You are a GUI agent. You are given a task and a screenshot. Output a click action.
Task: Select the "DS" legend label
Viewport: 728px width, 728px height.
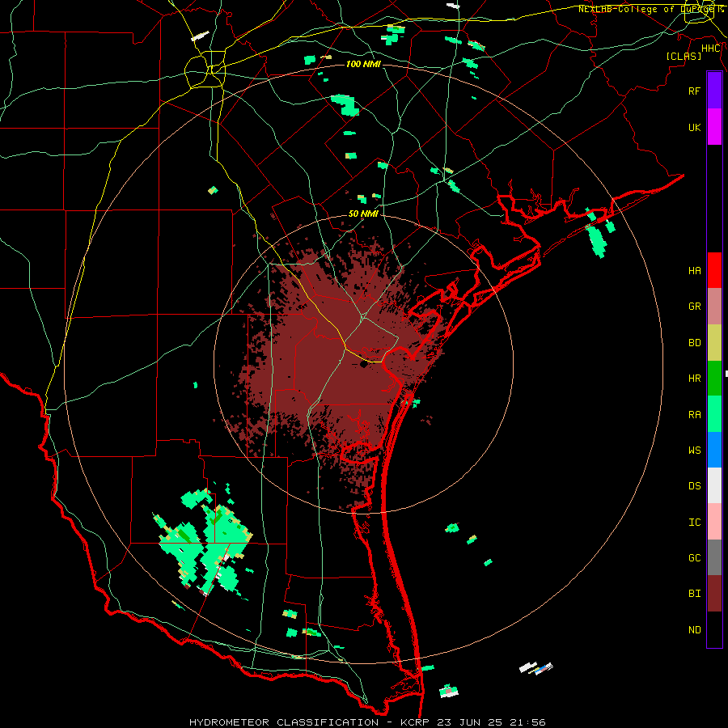click(x=694, y=486)
